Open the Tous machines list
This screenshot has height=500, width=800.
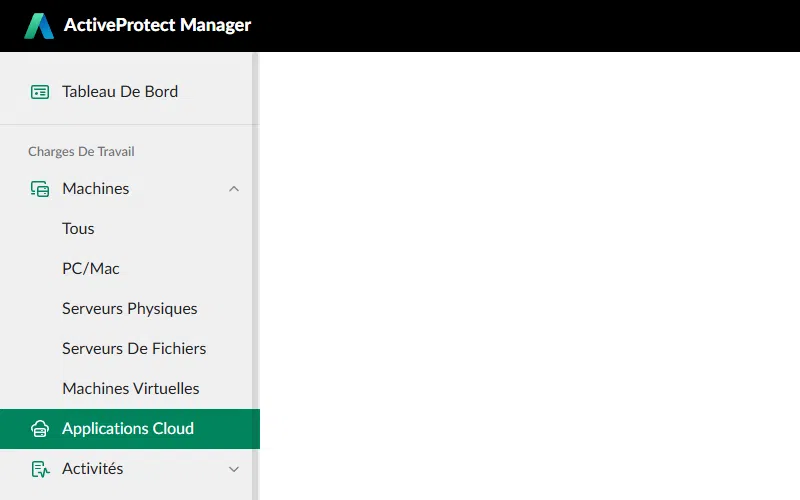(x=78, y=229)
